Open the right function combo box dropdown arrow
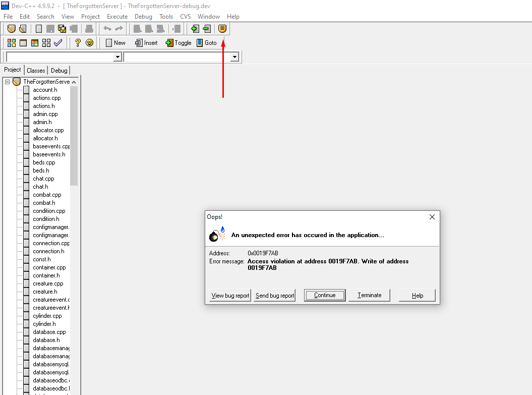Viewport: 532px width, 395px height. coord(234,57)
